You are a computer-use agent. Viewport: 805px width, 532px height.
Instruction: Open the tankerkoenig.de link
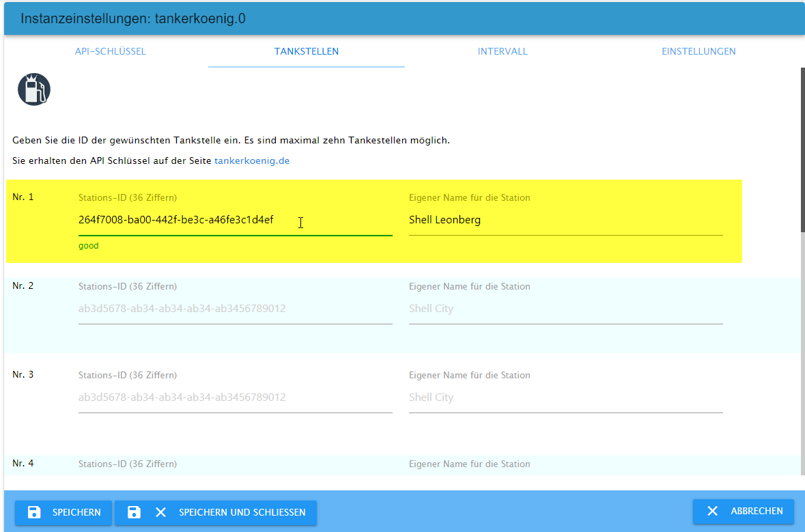tap(252, 160)
